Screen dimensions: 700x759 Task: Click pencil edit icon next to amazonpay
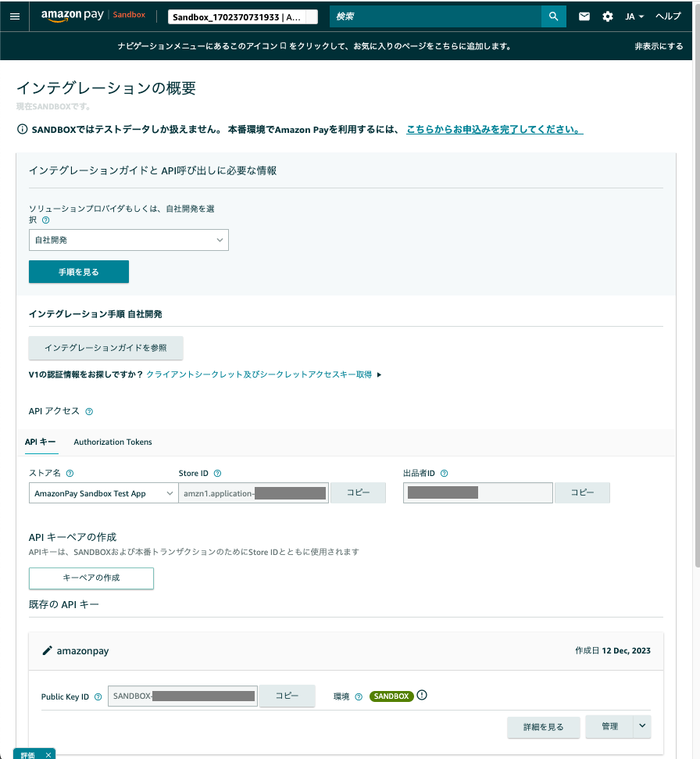[x=47, y=650]
